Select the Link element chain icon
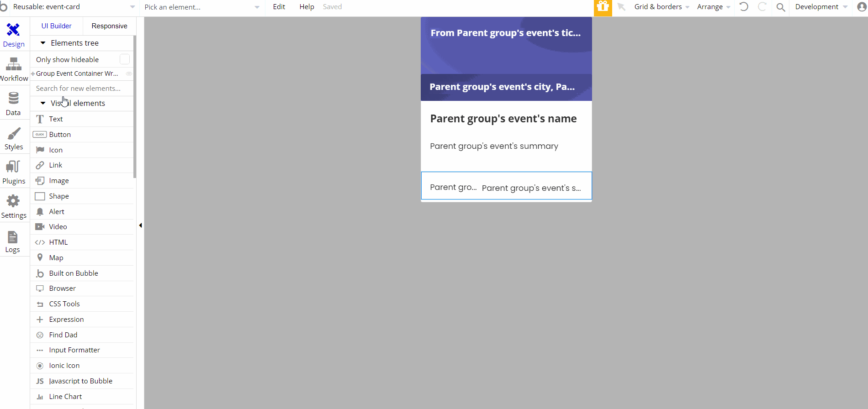 click(40, 165)
